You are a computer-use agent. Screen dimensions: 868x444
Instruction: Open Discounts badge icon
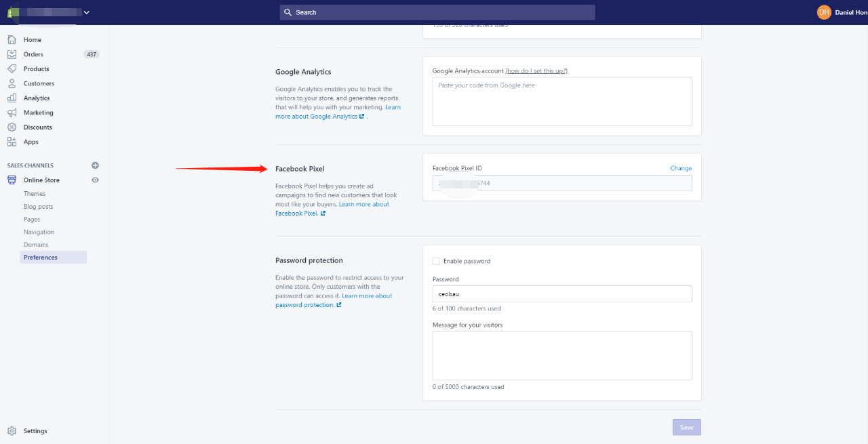(12, 127)
